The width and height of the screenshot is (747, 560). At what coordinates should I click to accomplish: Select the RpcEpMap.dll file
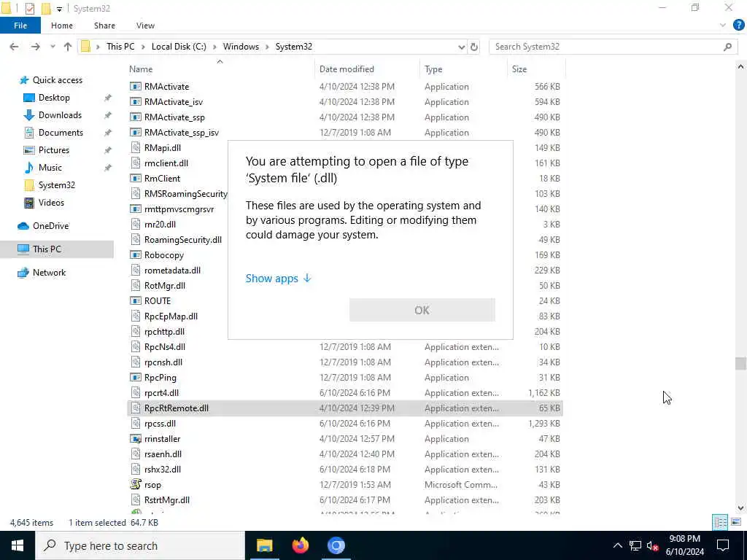coord(171,316)
